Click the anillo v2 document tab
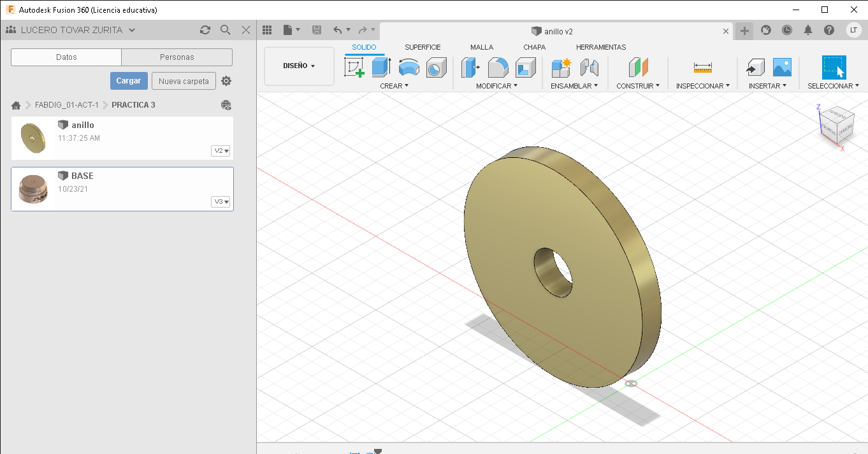This screenshot has height=454, width=868. [x=556, y=31]
